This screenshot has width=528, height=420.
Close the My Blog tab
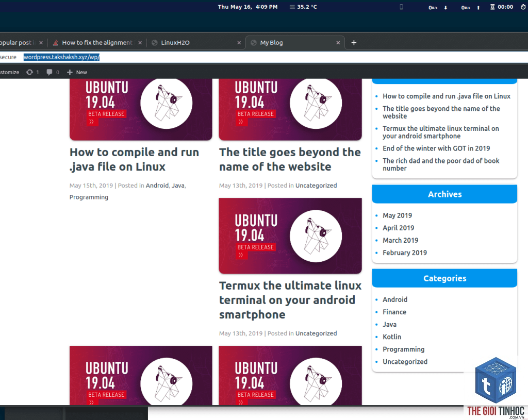pyautogui.click(x=338, y=43)
